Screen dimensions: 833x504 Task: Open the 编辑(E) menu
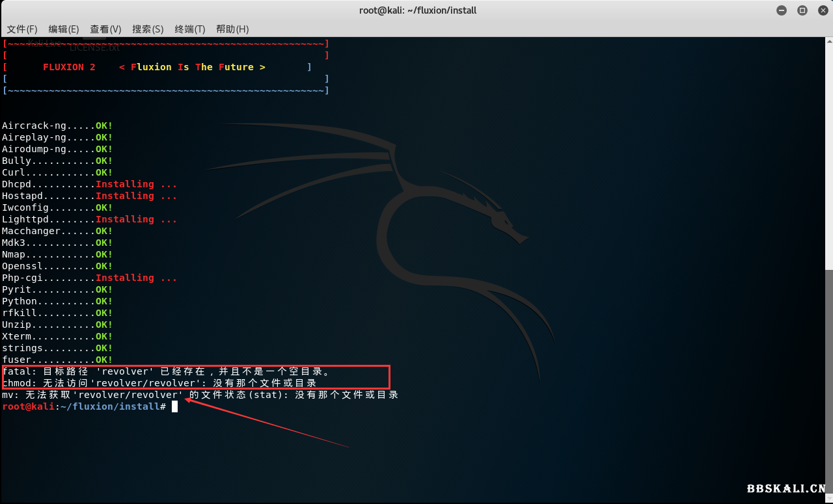64,29
